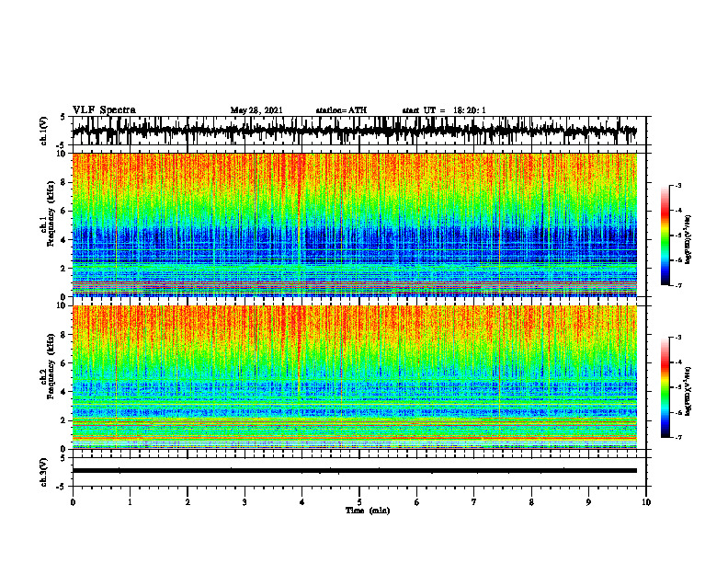Click the "1" tick on the time axis
The width and height of the screenshot is (728, 563).
click(130, 502)
